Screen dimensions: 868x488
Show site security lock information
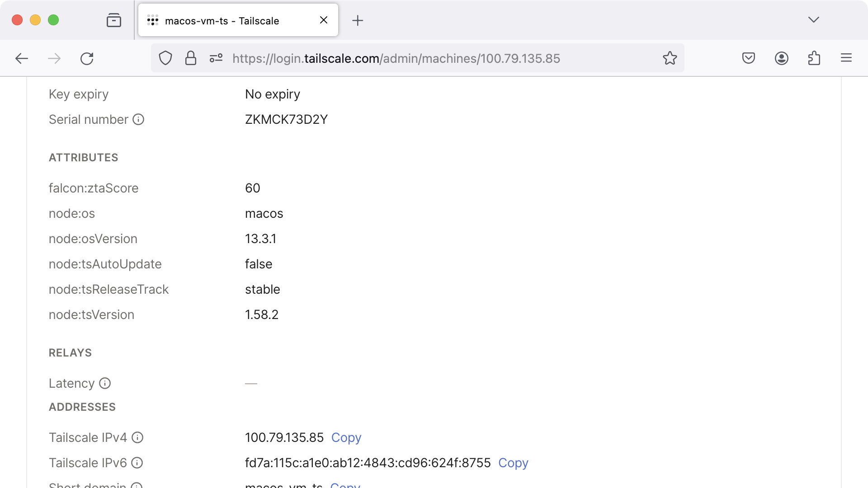pyautogui.click(x=191, y=58)
